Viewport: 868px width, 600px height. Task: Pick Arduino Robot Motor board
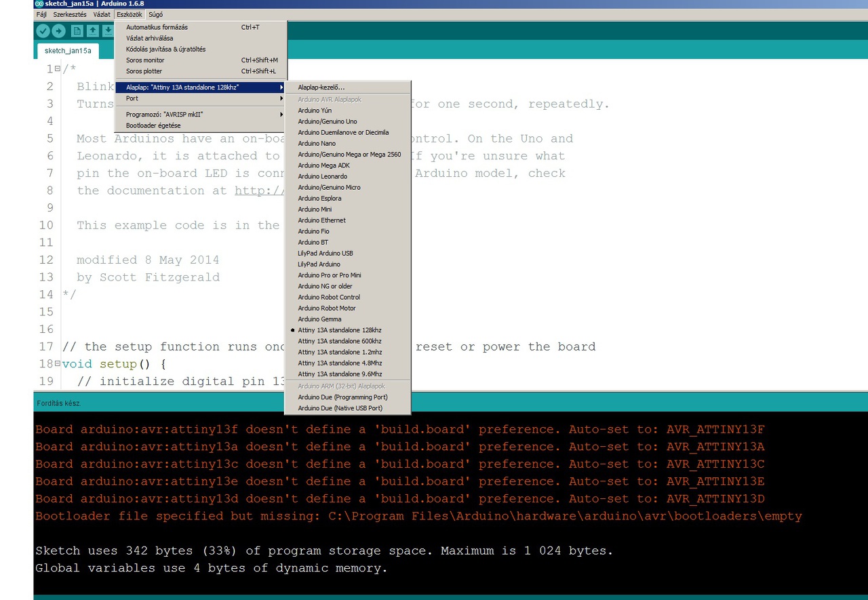[348, 308]
